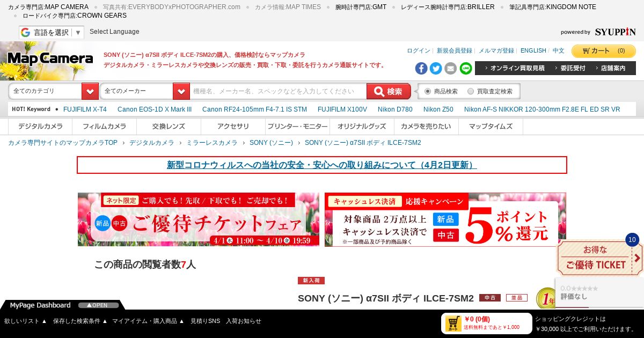Open the 全てのメーカー dropdown
The image size is (644, 338).
click(x=145, y=91)
